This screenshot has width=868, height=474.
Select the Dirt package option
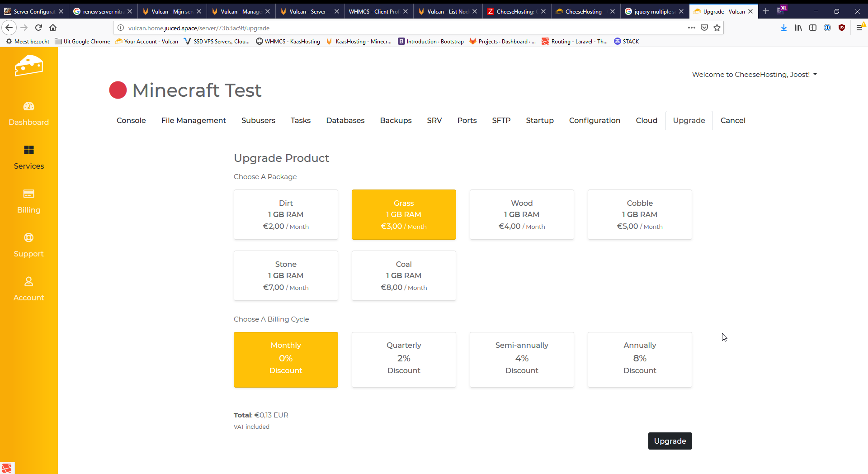pyautogui.click(x=286, y=214)
